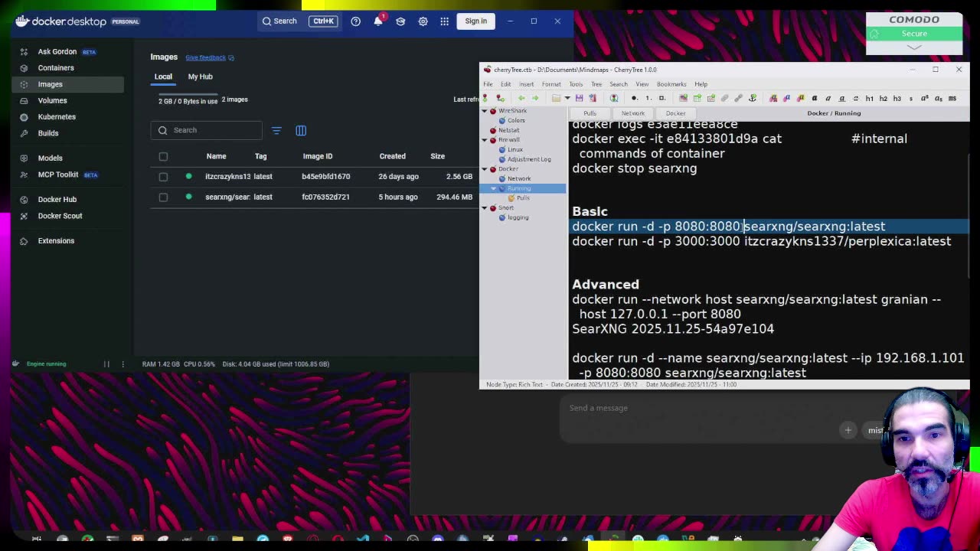Collapse Docker node in CherryTree
The image size is (980, 551).
[484, 169]
